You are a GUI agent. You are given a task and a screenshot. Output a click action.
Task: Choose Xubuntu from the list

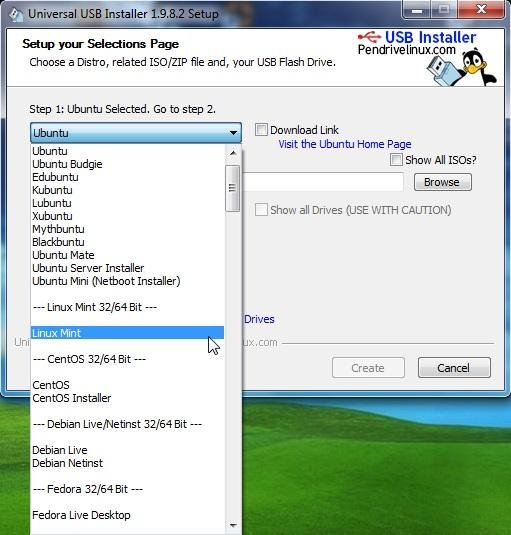pyautogui.click(x=127, y=216)
